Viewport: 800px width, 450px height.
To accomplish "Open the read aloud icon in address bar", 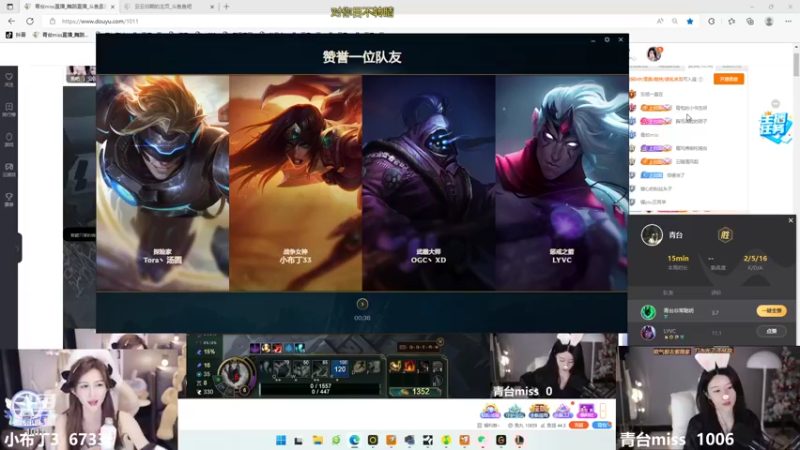I will tap(660, 21).
